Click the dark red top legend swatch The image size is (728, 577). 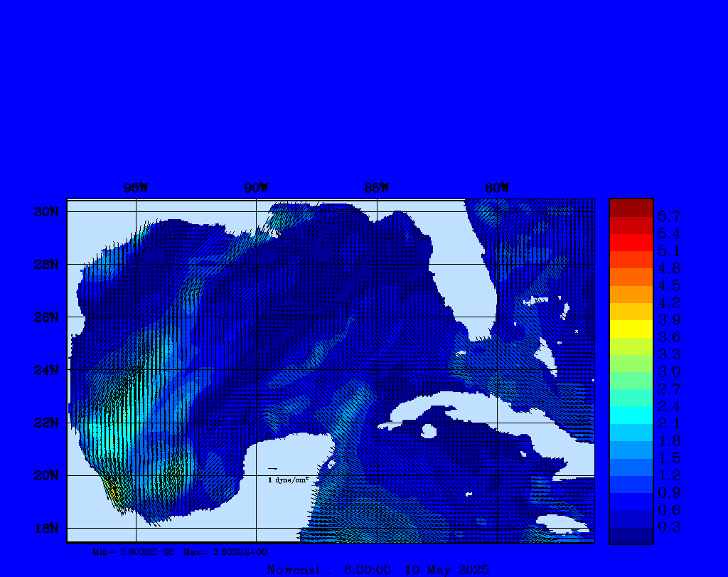[x=631, y=208]
